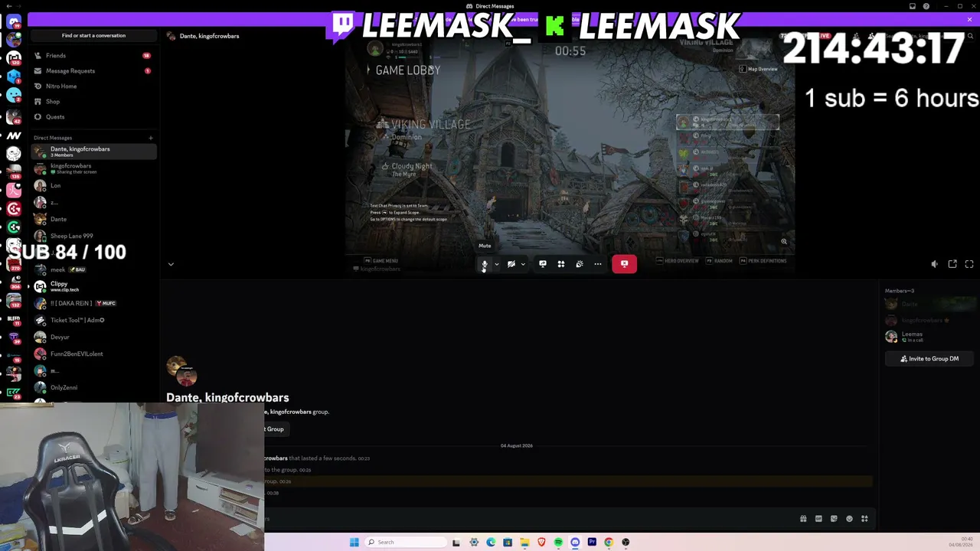This screenshot has height=551, width=980.
Task: Enter full screen for the call
Action: point(969,264)
